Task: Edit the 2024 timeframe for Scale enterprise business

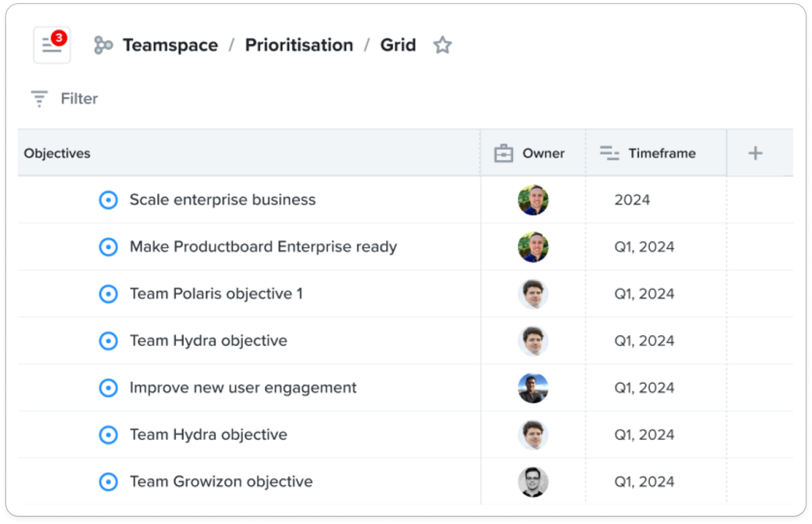Action: (x=632, y=200)
